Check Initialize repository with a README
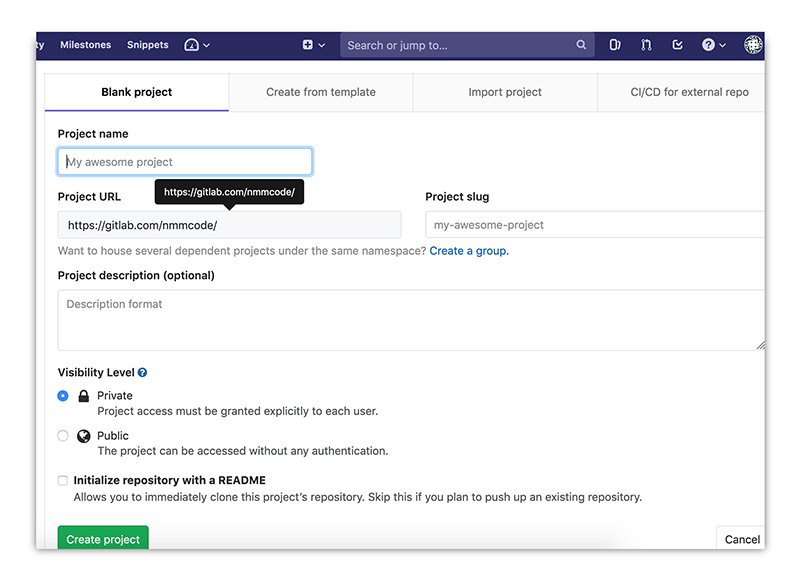This screenshot has width=800, height=584. point(62,480)
